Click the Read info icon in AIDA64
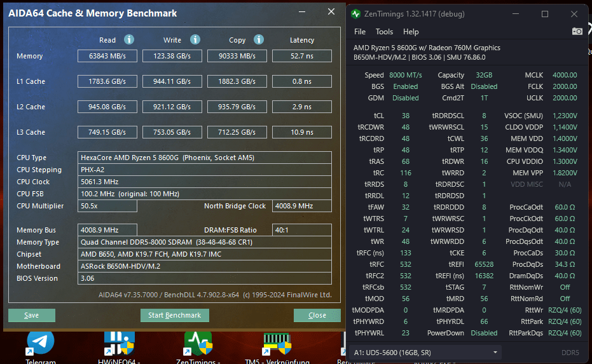This screenshot has height=364, width=592. (129, 39)
